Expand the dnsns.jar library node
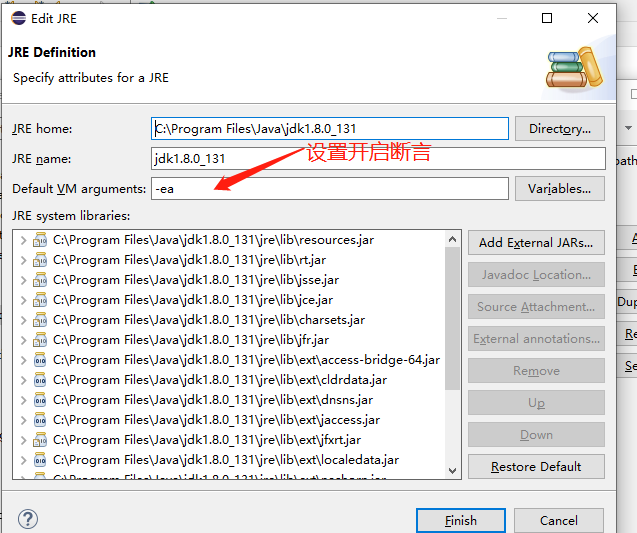Image resolution: width=637 pixels, height=533 pixels. [x=24, y=400]
